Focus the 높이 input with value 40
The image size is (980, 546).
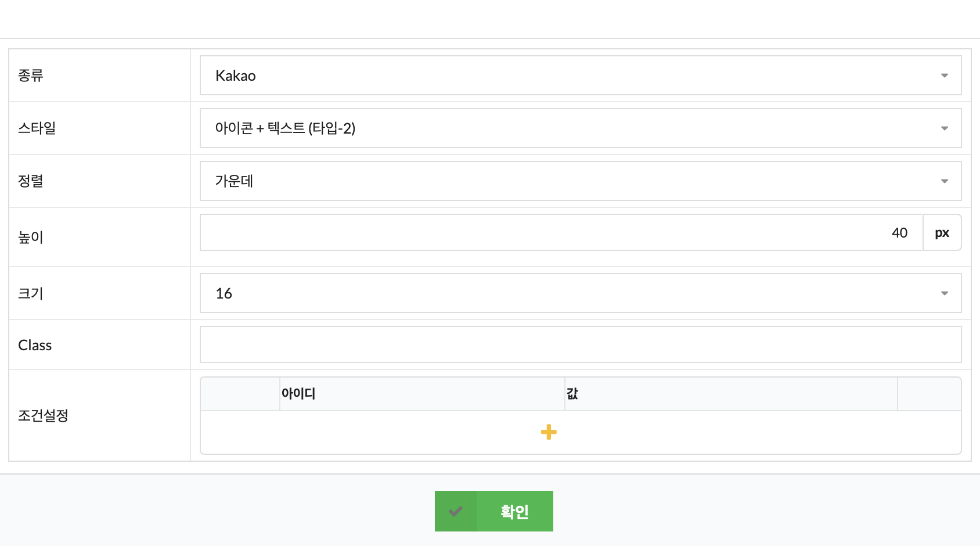pos(561,233)
